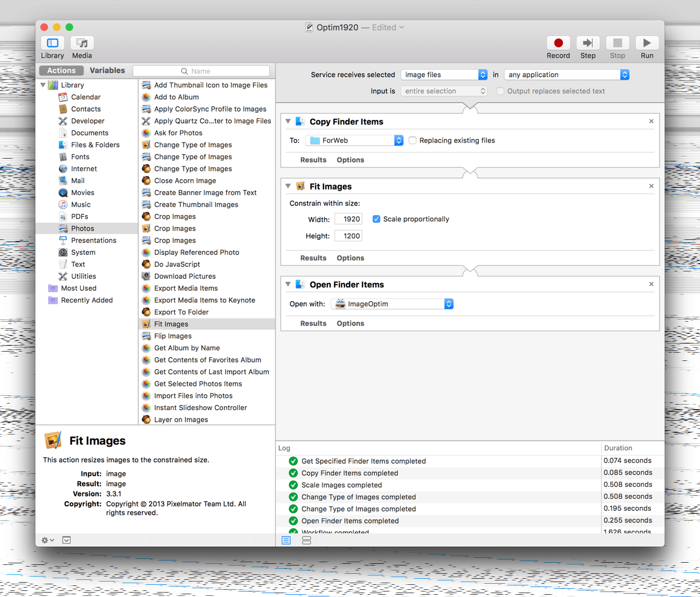Click the Step toolbar icon
700x597 pixels.
tap(588, 43)
